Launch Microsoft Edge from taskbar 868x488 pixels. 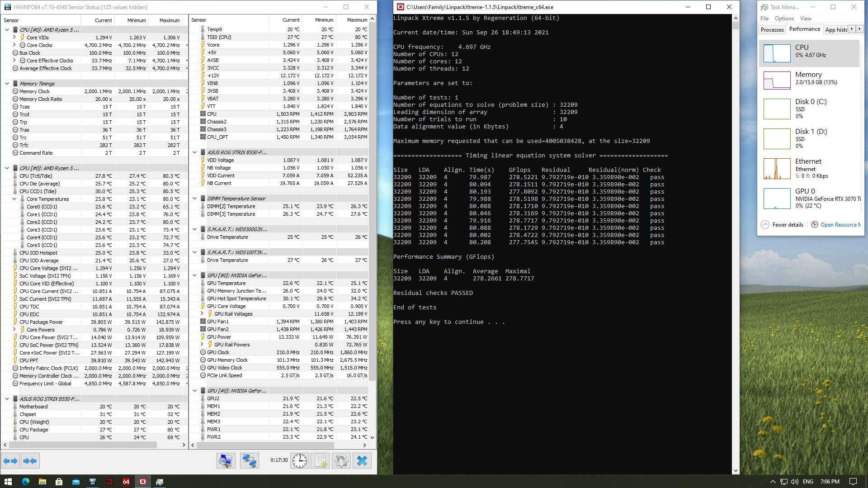[25, 482]
